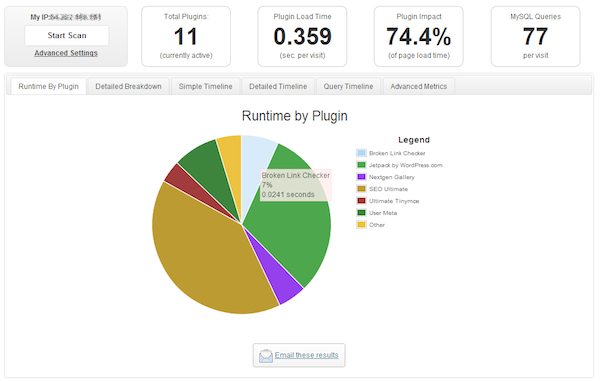The width and height of the screenshot is (600, 381).
Task: Select the 'Nextgen Gallery' legend label
Action: [x=391, y=177]
